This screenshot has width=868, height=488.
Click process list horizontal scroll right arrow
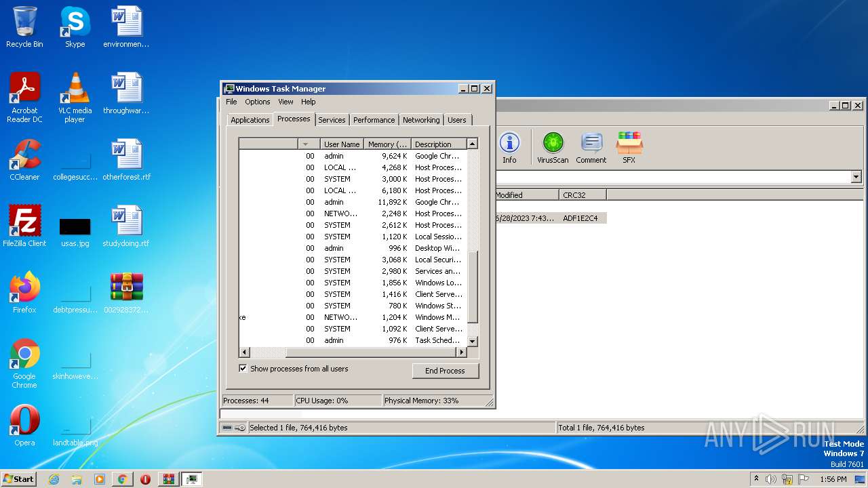(x=462, y=352)
